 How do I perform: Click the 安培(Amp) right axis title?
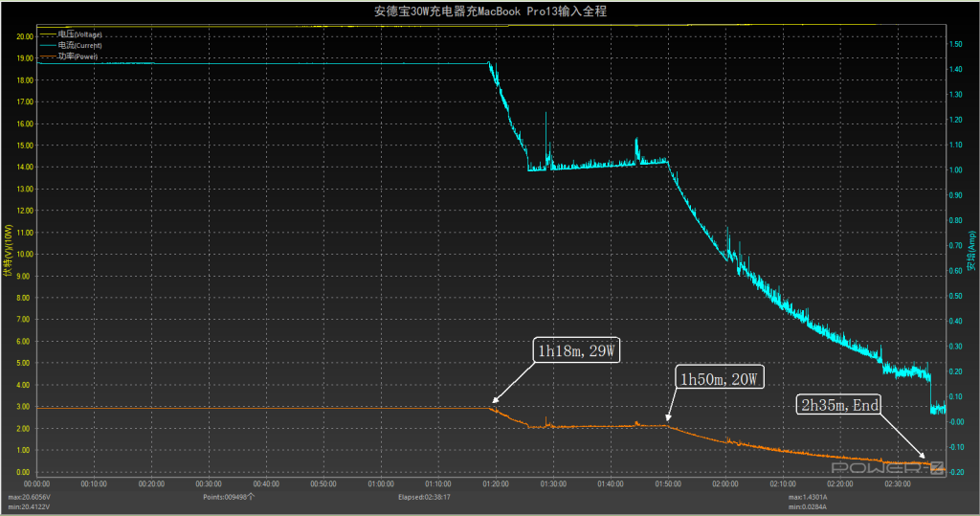pos(971,251)
